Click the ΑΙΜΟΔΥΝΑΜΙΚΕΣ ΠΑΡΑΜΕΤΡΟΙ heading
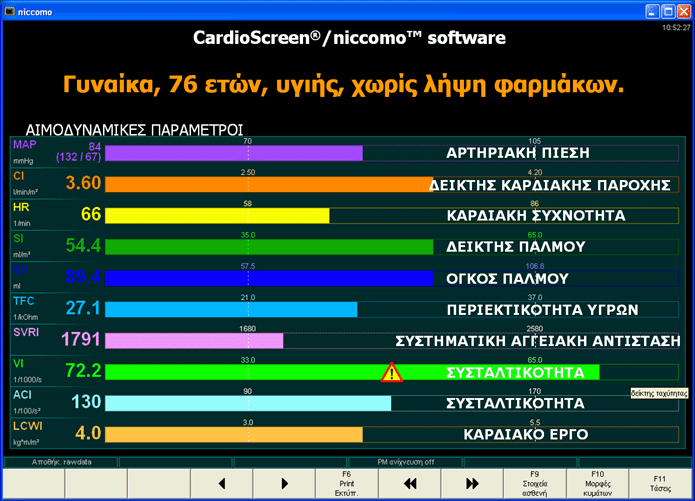The width and height of the screenshot is (695, 501). tap(134, 130)
